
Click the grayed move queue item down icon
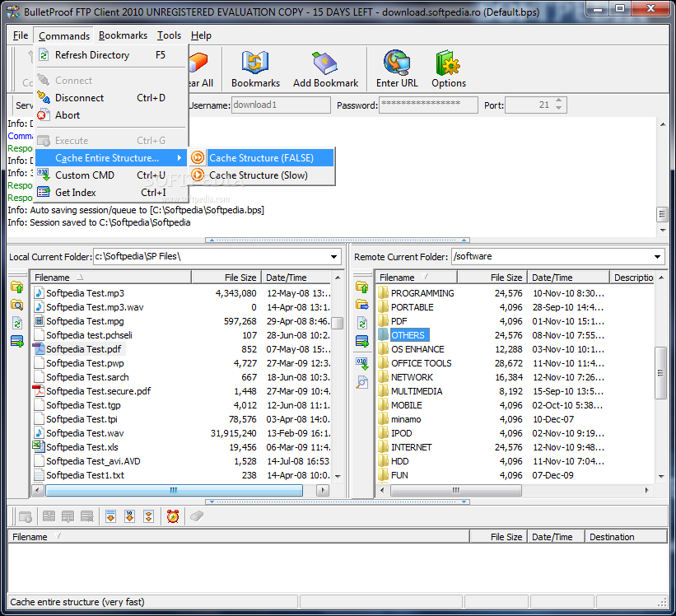68,516
